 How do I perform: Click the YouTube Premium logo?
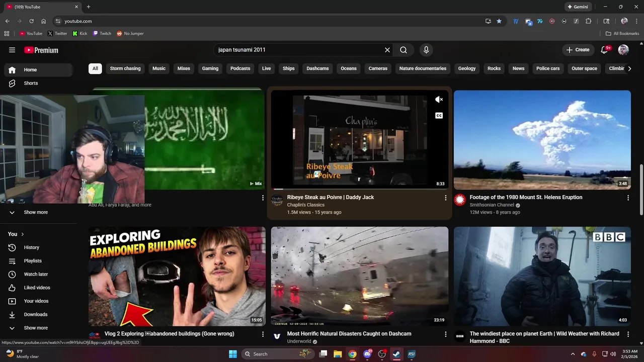[41, 50]
